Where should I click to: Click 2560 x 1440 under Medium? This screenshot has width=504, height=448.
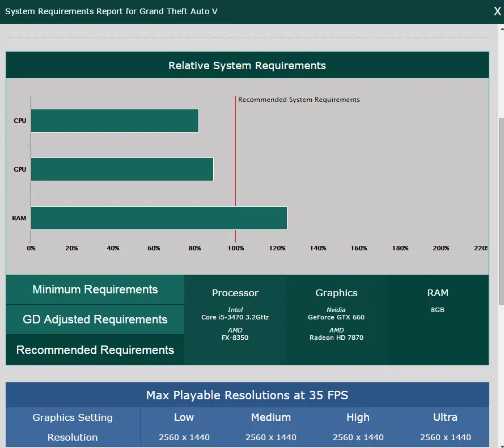click(x=270, y=437)
